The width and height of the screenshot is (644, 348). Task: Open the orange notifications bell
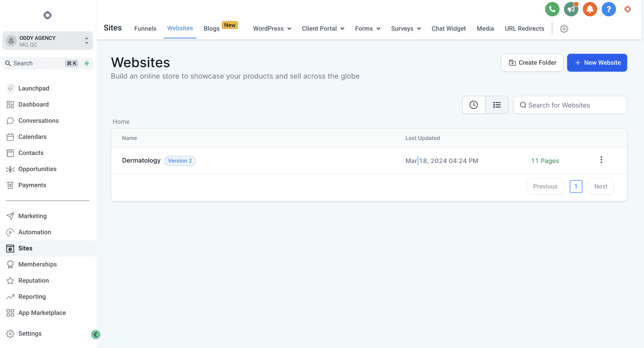(590, 9)
